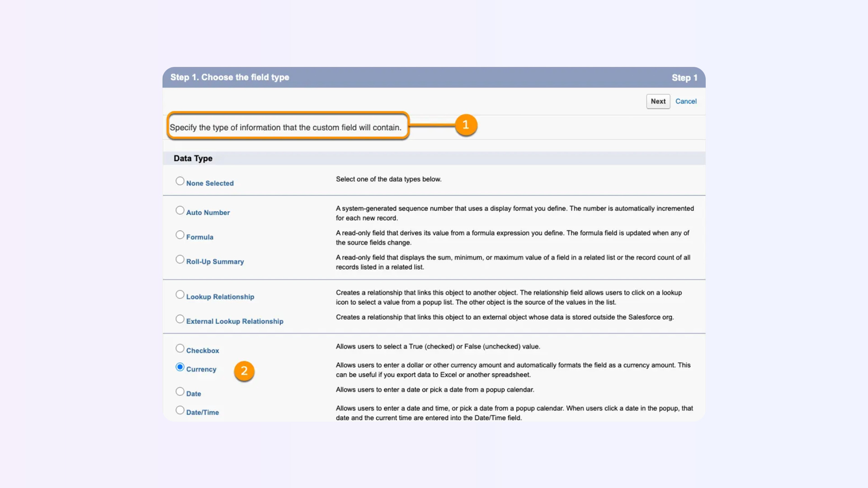Click the 'Specify the type of information' instruction text

(x=286, y=127)
